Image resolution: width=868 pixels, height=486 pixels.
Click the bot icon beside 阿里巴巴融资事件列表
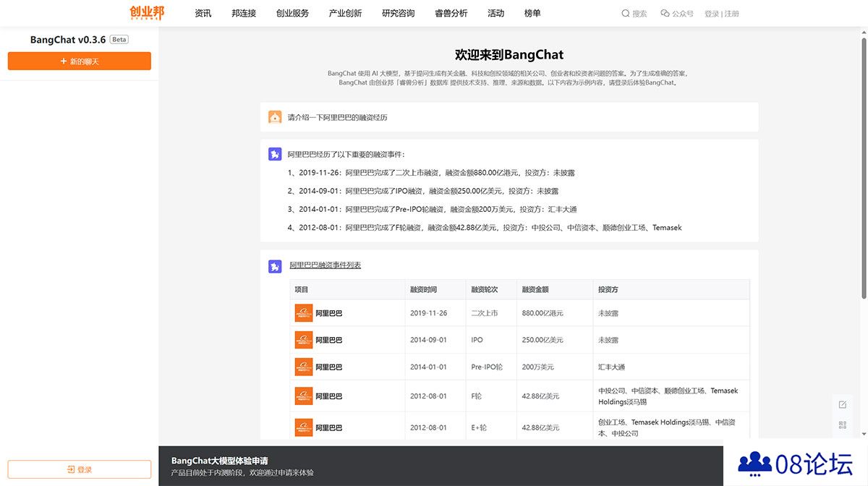tap(275, 266)
